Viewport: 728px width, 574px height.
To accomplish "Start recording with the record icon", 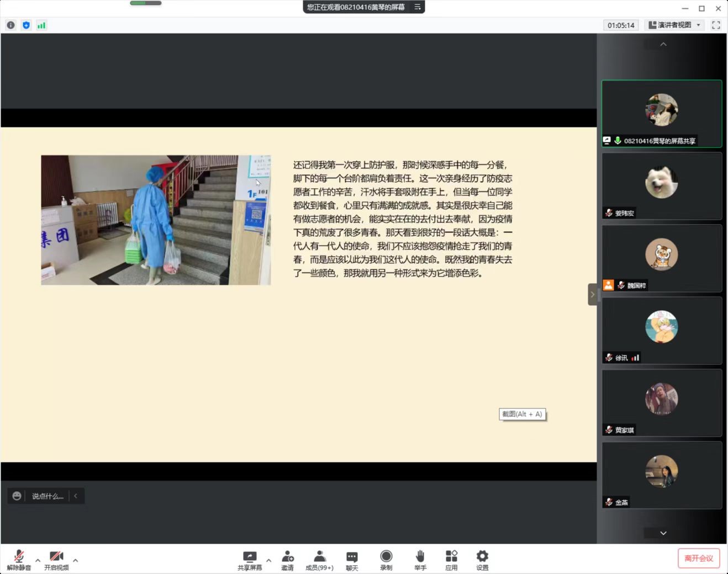I will click(x=386, y=556).
